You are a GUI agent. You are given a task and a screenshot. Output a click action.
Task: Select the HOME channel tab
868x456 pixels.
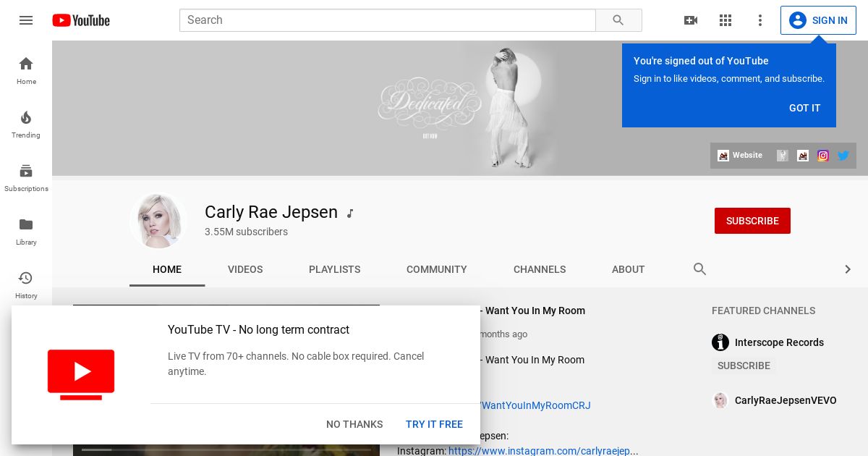(x=167, y=269)
